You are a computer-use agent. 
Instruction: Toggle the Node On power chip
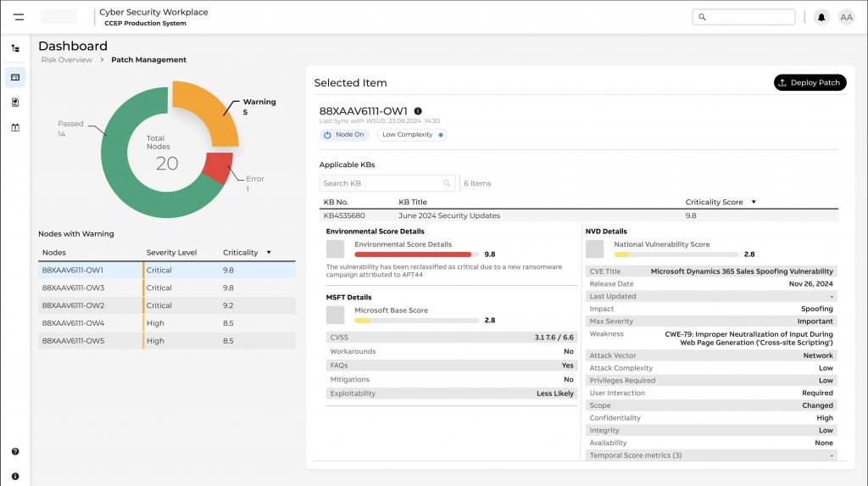[343, 135]
